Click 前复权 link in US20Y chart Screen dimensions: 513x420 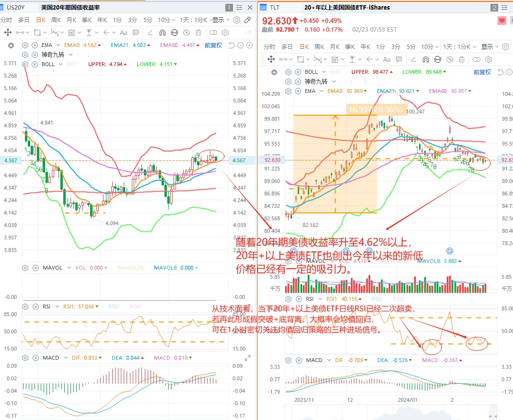(213, 45)
